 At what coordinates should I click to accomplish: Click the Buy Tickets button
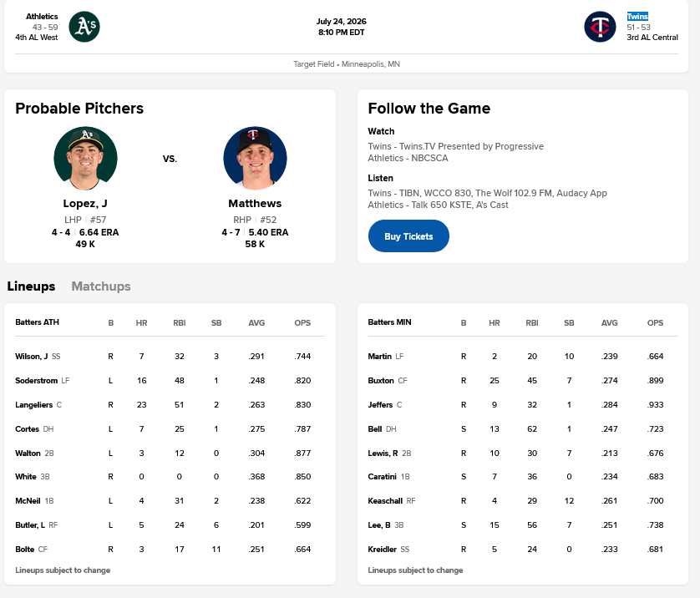(408, 236)
